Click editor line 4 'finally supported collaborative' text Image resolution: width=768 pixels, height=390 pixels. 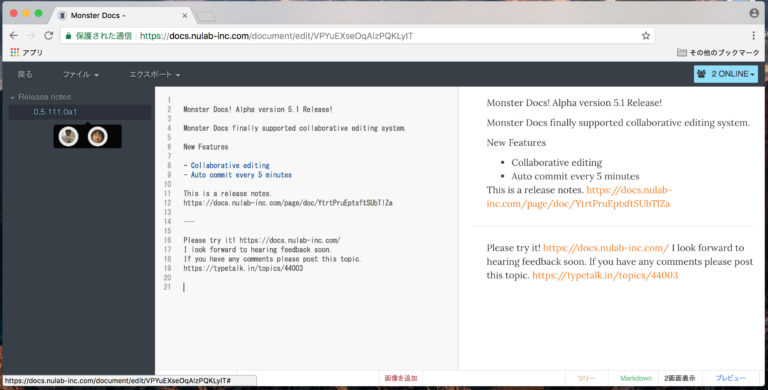click(294, 128)
